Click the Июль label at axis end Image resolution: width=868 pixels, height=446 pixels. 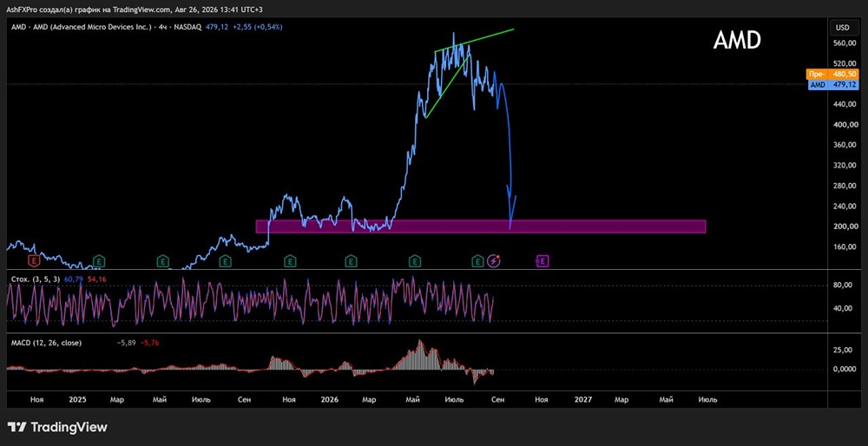(707, 399)
